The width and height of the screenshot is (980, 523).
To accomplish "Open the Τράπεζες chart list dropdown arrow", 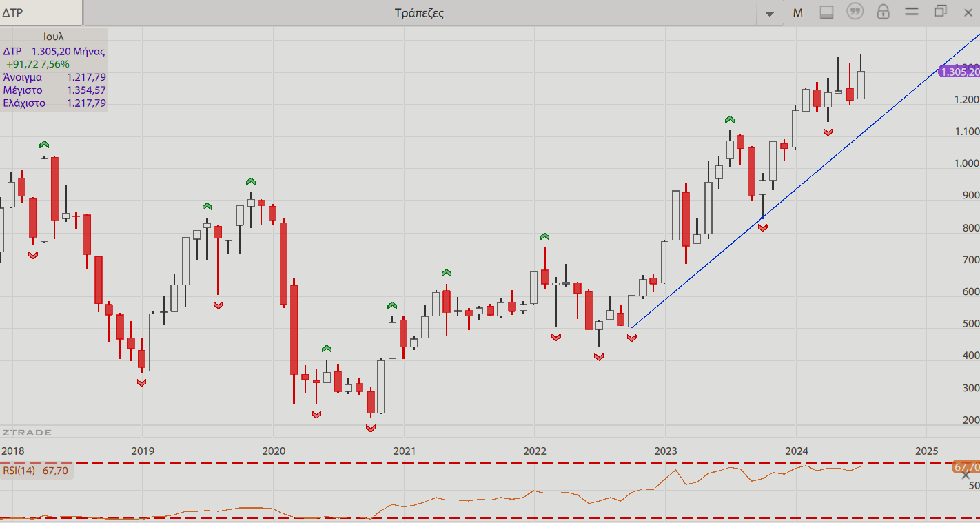I will coord(770,13).
